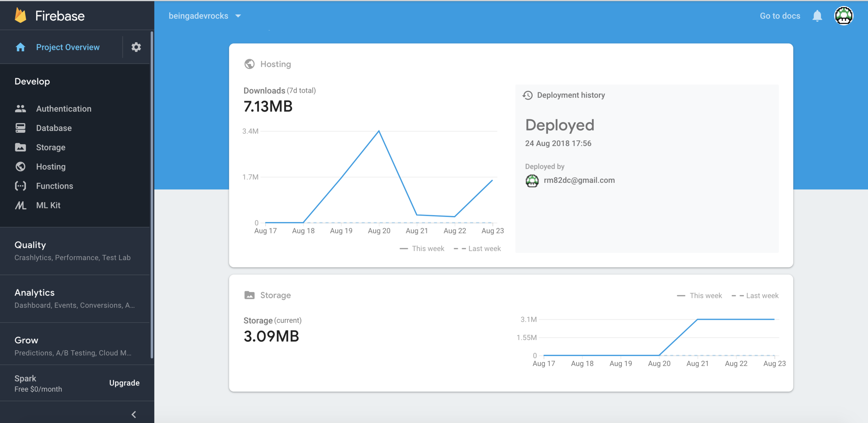Click the Firebase flame logo

point(20,16)
